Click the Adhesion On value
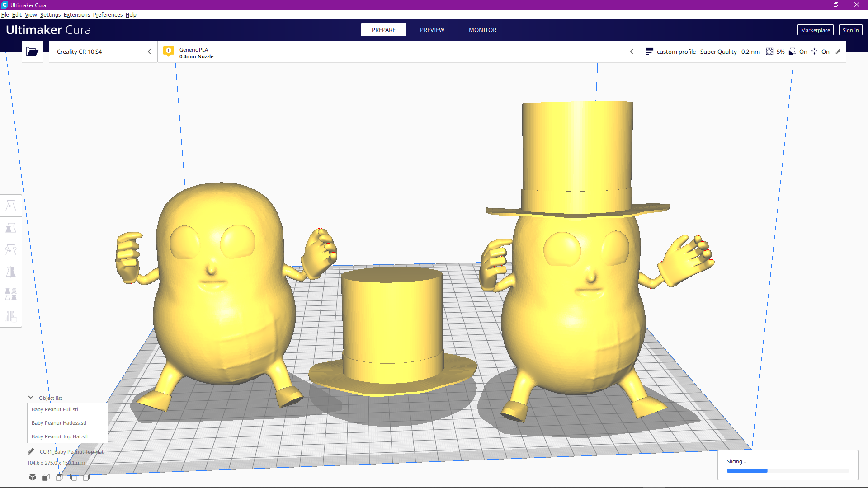The height and width of the screenshot is (488, 868). coord(825,52)
